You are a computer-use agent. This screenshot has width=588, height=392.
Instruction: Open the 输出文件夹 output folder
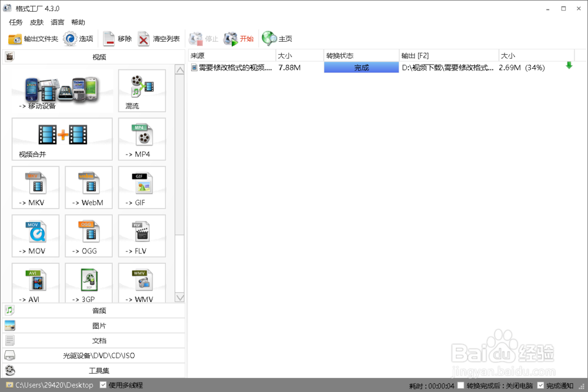[x=33, y=39]
